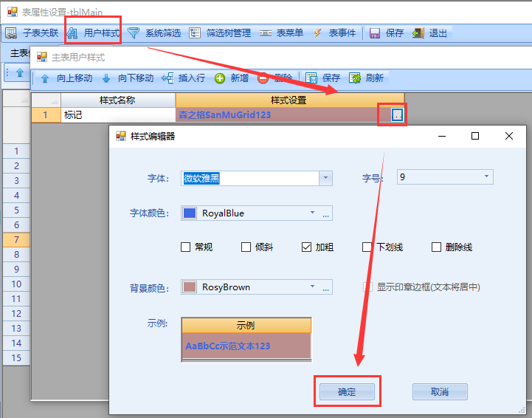532x418 pixels.
Task: Click ellipsis button in 样式设置 cell
Action: [397, 114]
